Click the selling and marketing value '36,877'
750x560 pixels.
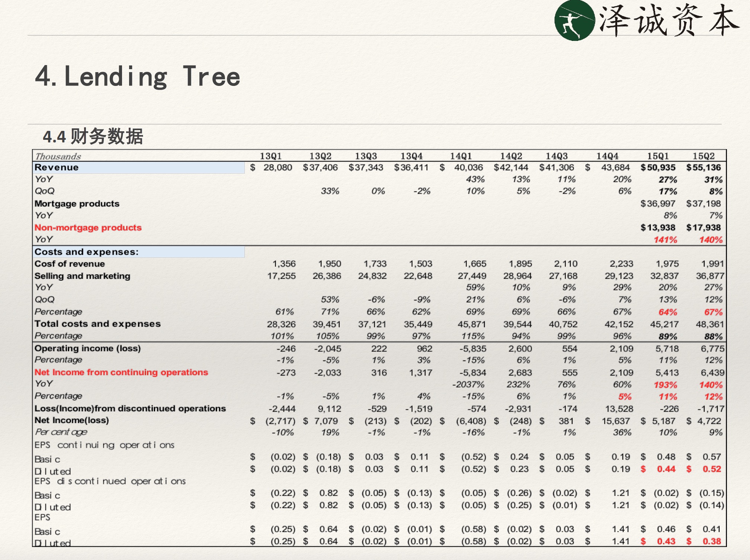point(710,276)
